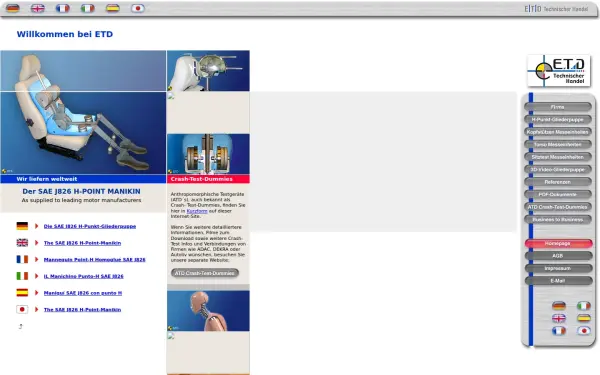Open the Maniqui SAE J826 con punto H link

(83, 293)
